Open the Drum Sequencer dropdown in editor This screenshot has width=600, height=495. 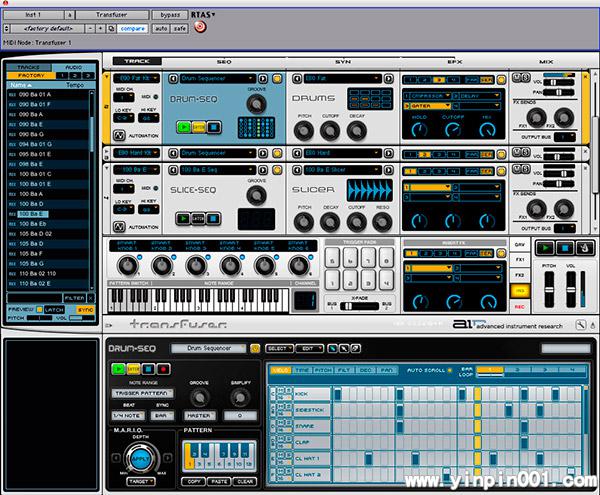click(x=208, y=347)
